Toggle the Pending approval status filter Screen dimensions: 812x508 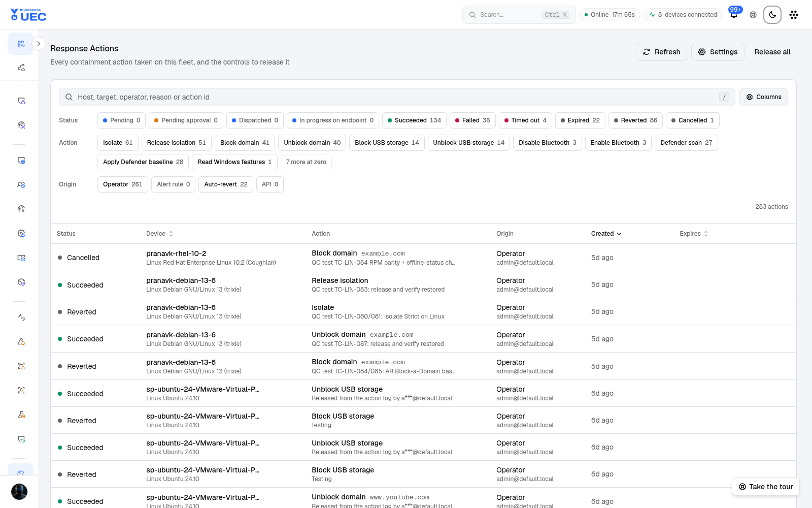click(186, 120)
